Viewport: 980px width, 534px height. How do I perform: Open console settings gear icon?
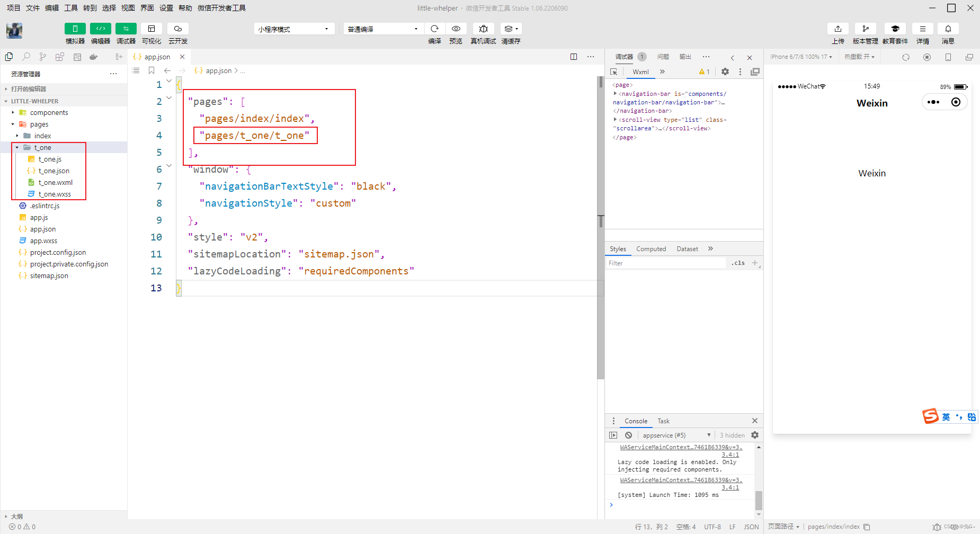[755, 435]
